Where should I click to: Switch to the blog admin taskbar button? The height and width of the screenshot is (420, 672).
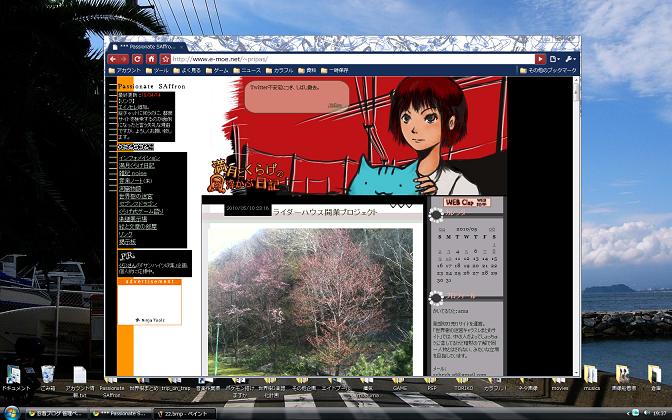click(x=58, y=414)
